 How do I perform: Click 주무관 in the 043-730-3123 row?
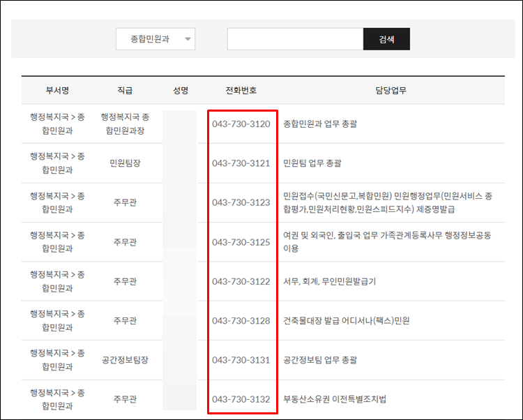click(x=125, y=202)
